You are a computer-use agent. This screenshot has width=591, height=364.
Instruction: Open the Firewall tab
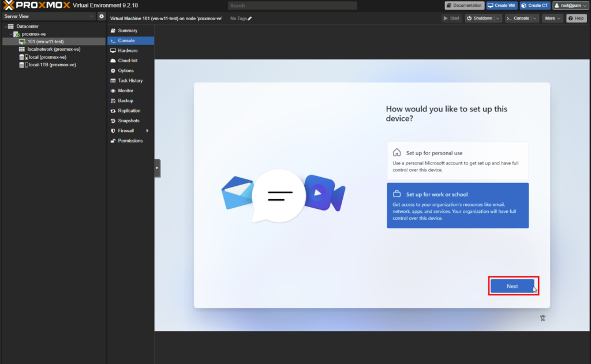[131, 131]
